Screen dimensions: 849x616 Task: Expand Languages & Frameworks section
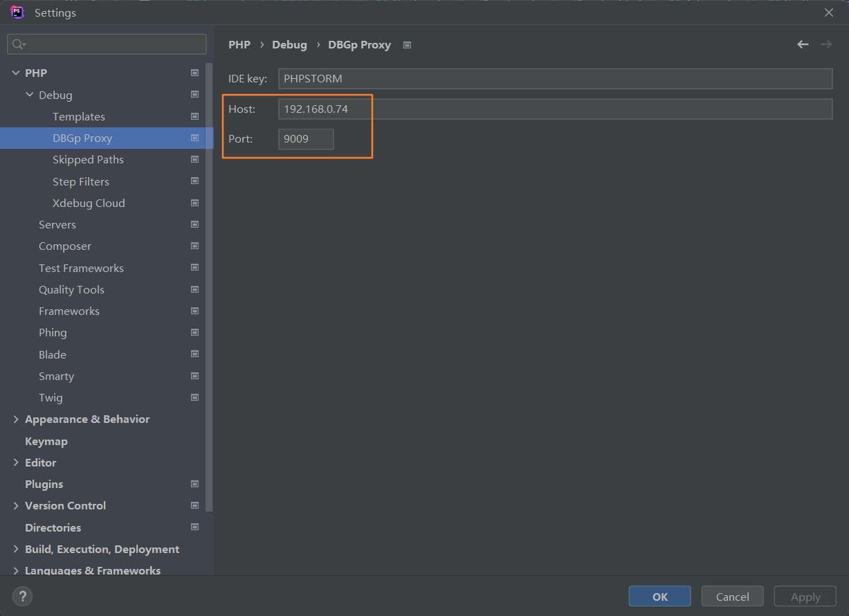(x=16, y=570)
